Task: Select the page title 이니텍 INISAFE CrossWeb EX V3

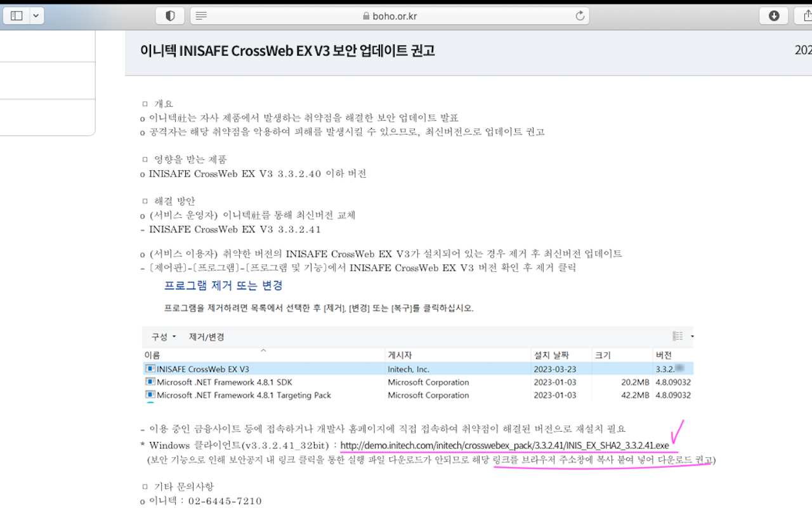Action: point(288,51)
